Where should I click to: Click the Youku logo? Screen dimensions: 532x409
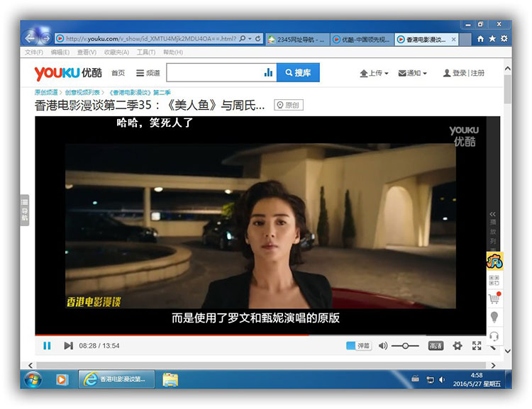pos(68,73)
